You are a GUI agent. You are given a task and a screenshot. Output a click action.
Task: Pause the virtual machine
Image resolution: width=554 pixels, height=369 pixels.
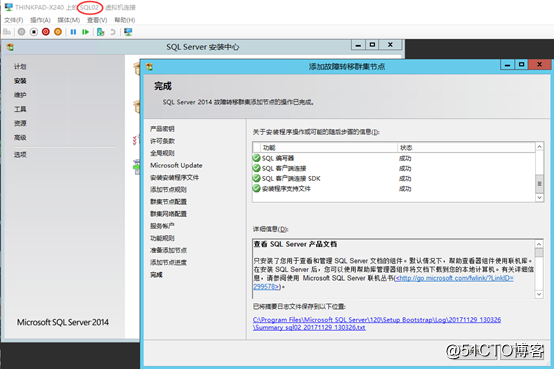pyautogui.click(x=73, y=32)
